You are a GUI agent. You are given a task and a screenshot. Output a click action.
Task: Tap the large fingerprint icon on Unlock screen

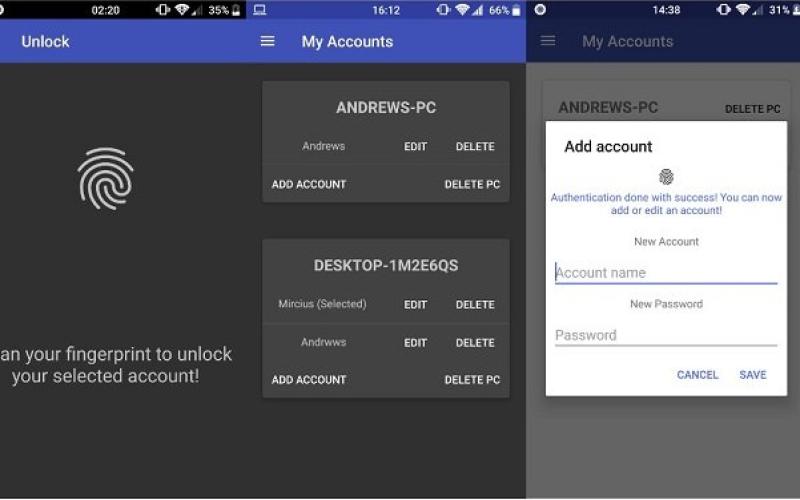coord(106,178)
